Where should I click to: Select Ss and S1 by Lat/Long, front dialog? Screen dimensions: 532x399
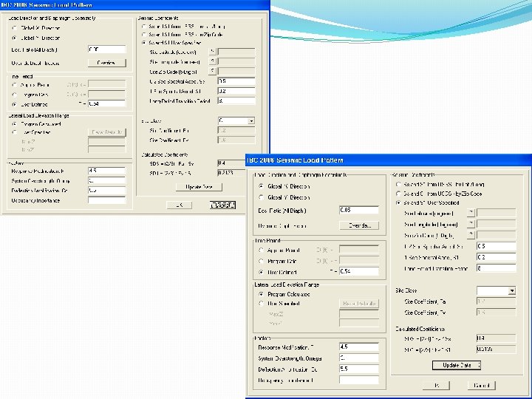click(398, 185)
